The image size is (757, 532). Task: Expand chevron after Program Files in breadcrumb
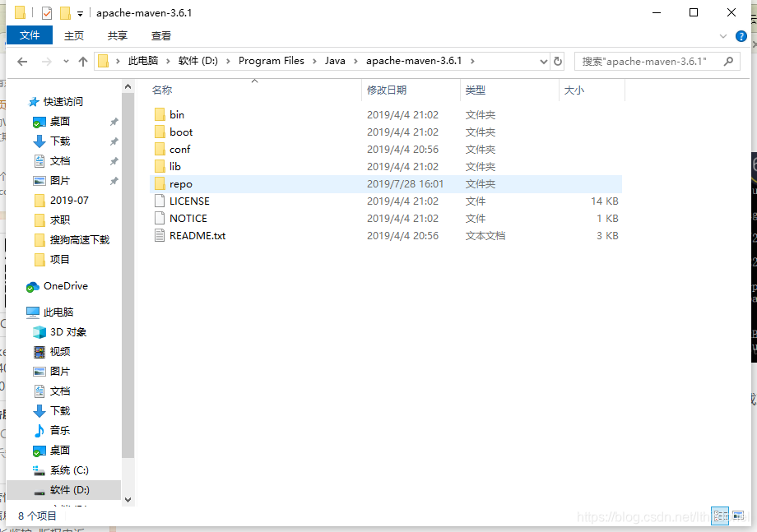pos(314,61)
